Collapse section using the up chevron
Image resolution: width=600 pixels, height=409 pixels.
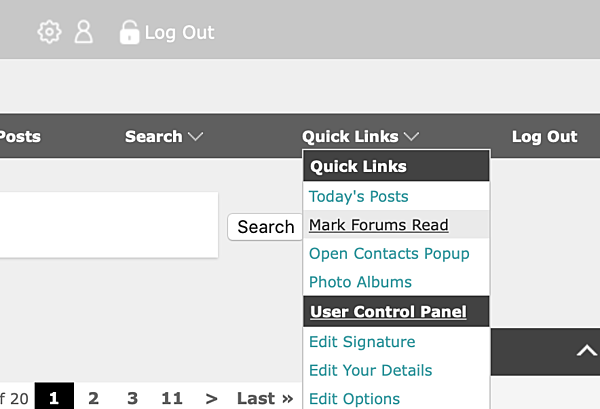click(586, 350)
